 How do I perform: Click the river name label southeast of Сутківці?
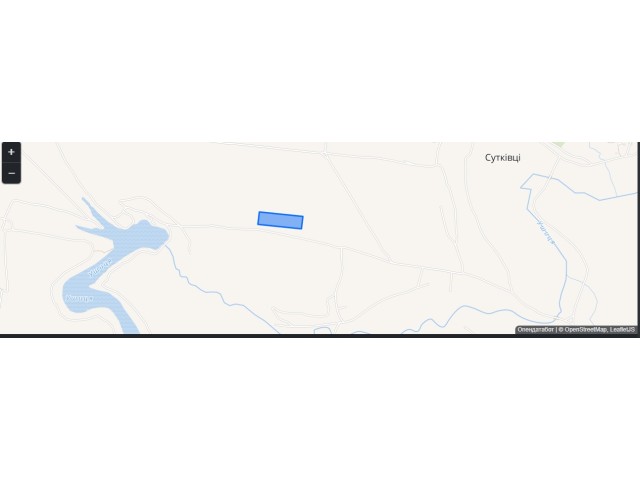point(546,233)
